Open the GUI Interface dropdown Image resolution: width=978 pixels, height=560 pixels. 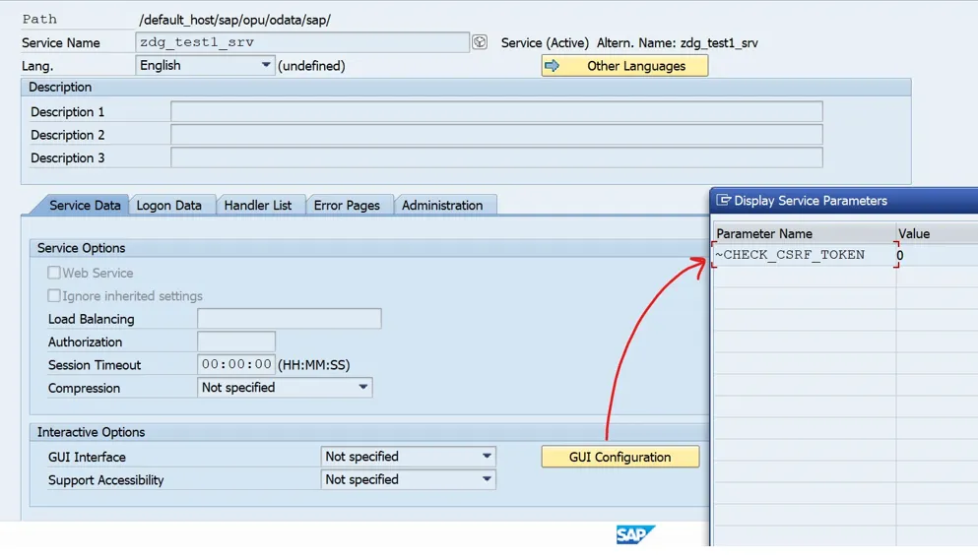pos(409,457)
